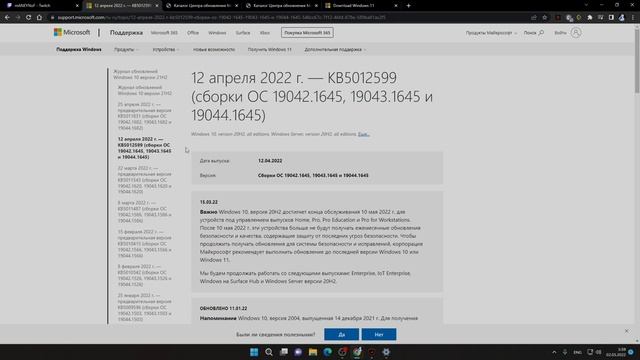This screenshot has height=360, width=640.
Task: Open Office header menu item
Action: point(193,33)
